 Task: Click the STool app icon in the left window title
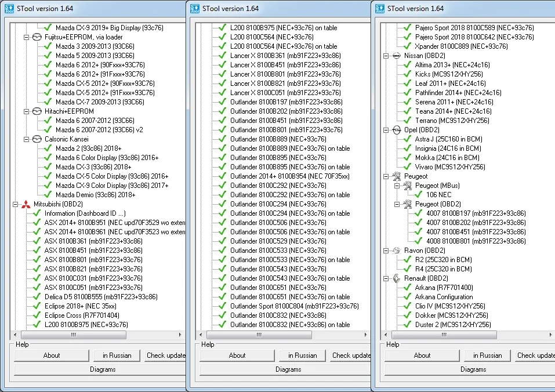[9, 9]
